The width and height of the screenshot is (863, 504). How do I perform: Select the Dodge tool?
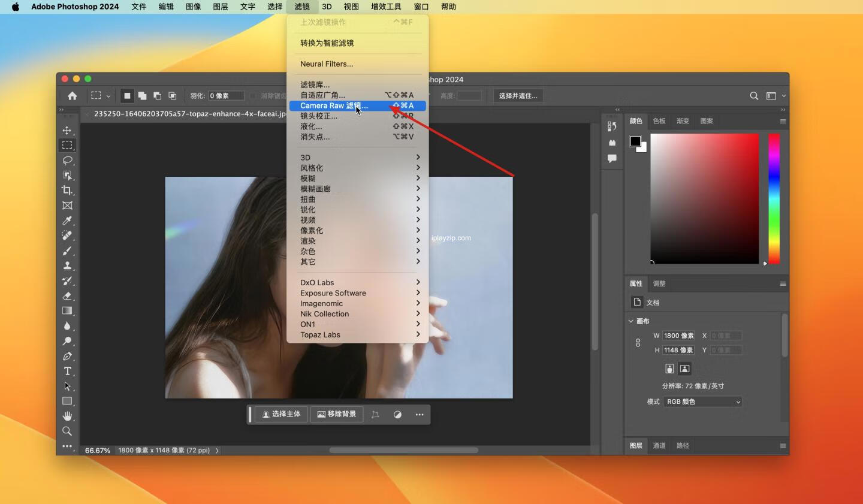pyautogui.click(x=67, y=341)
